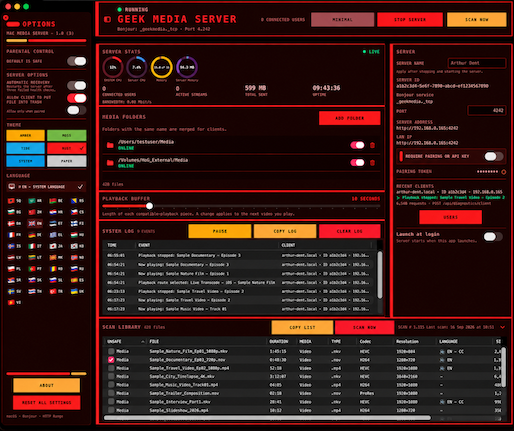Click the Stop Server button
514x431 pixels.
(x=410, y=20)
